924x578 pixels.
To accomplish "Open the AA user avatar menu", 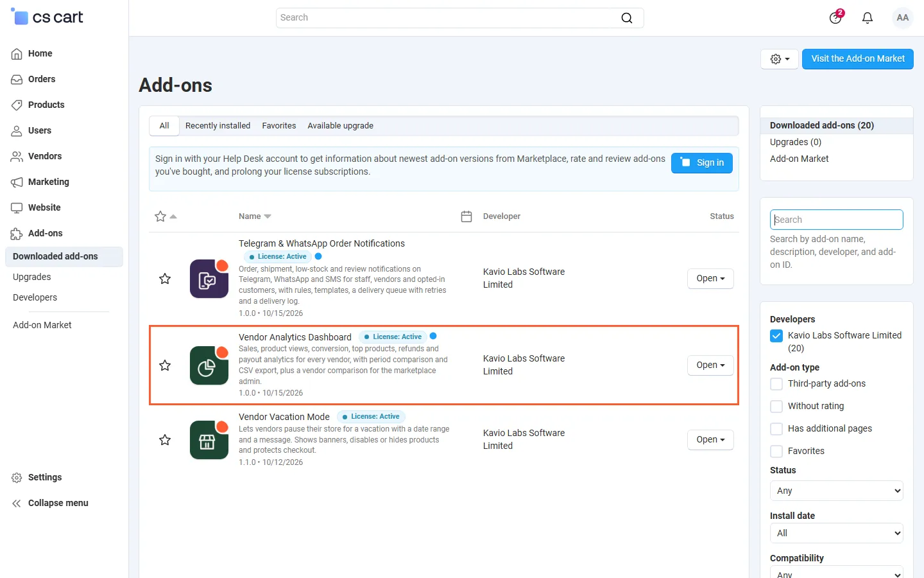I will [x=903, y=18].
